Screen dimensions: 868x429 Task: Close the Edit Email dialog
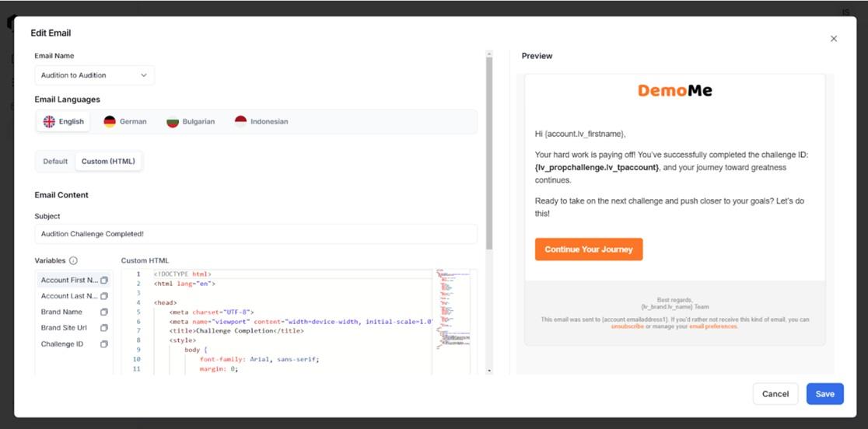(x=834, y=39)
